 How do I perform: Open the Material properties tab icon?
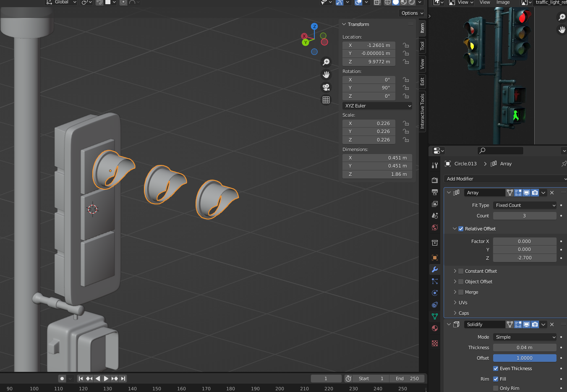click(435, 328)
